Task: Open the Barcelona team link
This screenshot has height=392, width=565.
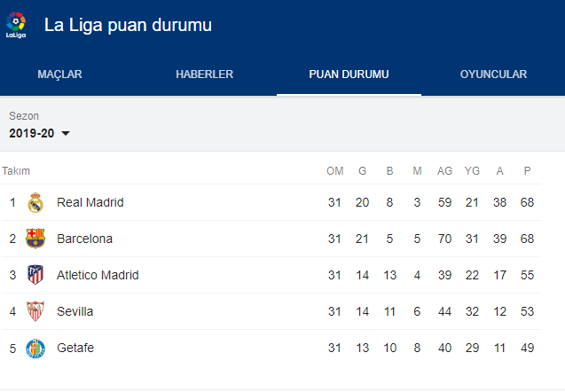Action: (x=84, y=239)
